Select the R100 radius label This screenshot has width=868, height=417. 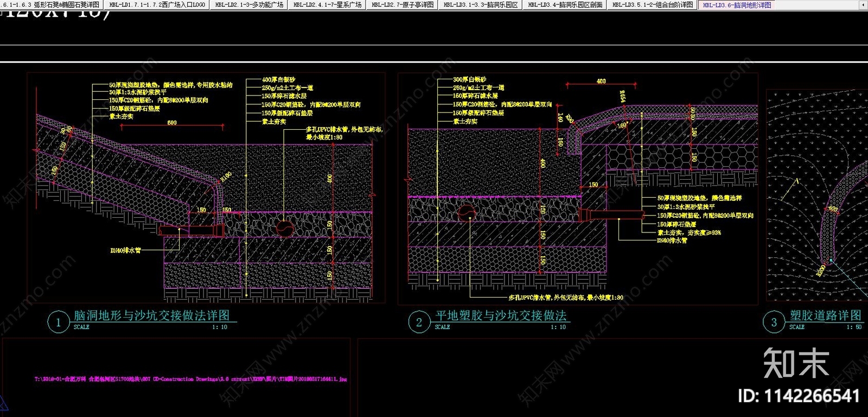(226, 176)
